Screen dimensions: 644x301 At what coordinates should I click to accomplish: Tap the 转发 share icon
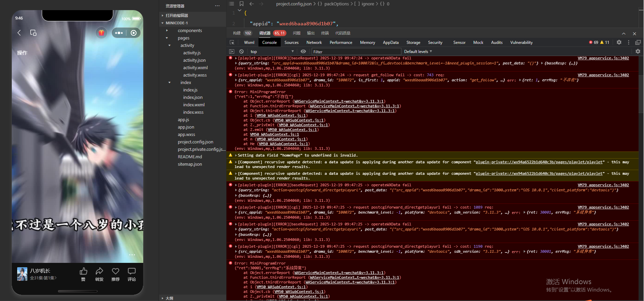[99, 271]
